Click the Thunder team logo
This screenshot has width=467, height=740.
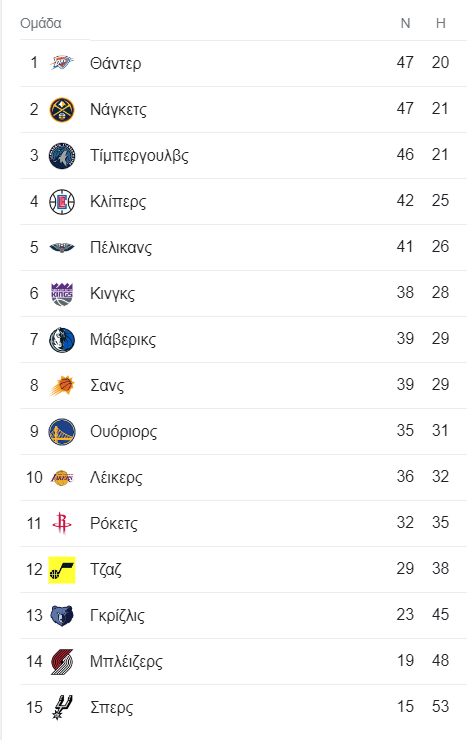(62, 63)
